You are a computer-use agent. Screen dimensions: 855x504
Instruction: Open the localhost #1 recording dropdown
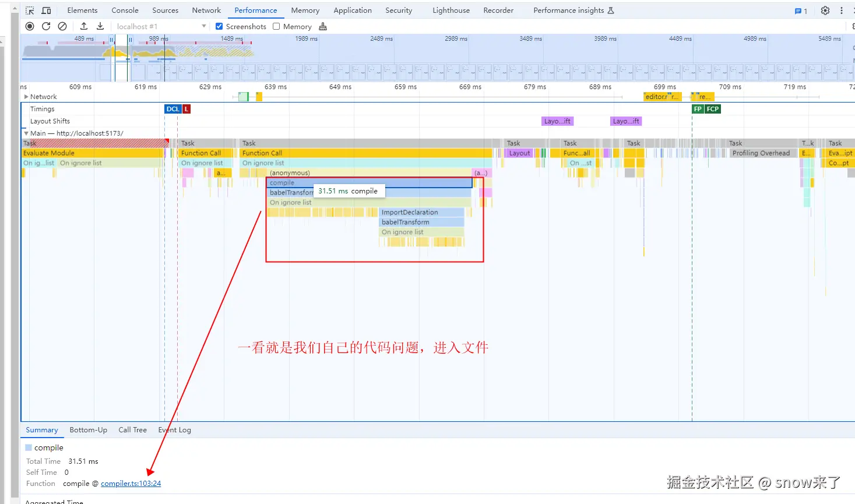(x=161, y=26)
